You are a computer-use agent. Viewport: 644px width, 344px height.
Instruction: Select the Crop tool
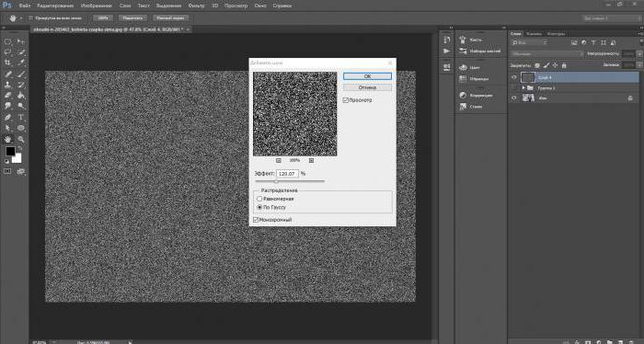(x=7, y=63)
